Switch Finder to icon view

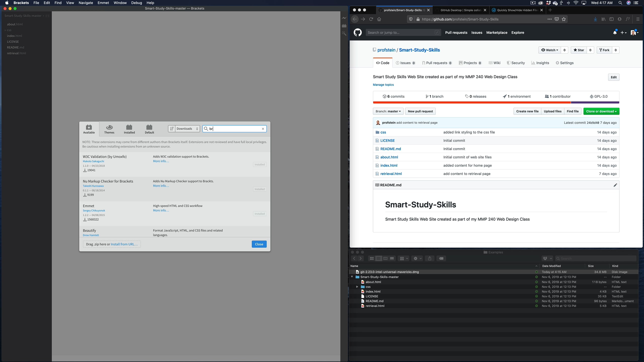[x=371, y=258]
